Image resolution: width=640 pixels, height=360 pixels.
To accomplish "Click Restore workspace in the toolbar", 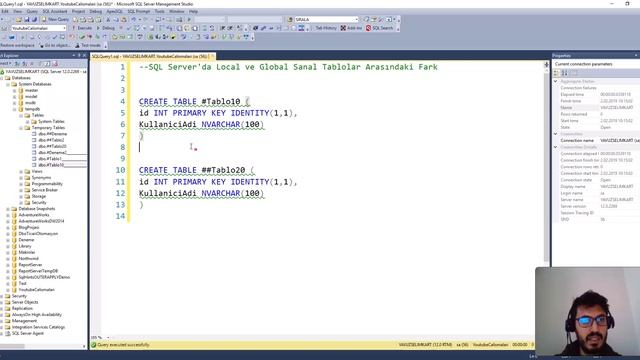I will click(x=17, y=45).
